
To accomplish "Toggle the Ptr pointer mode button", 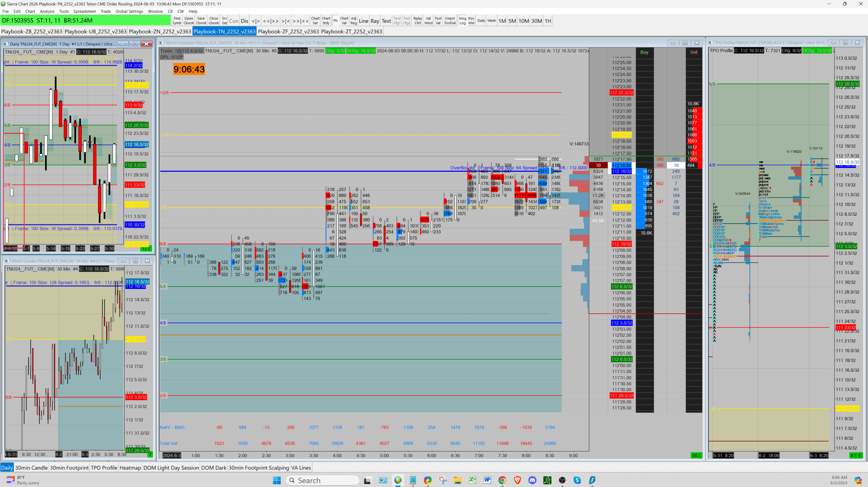I will 335,21.
